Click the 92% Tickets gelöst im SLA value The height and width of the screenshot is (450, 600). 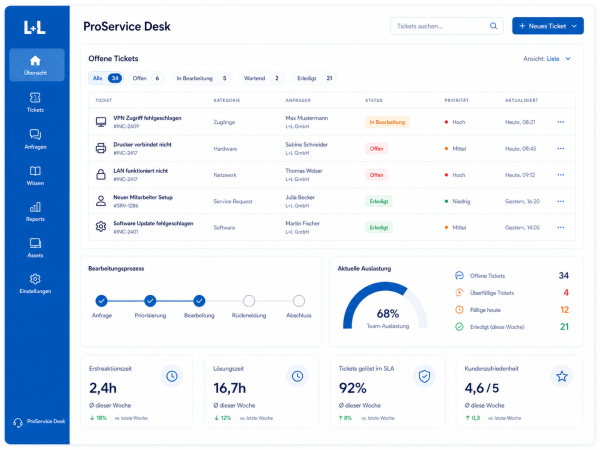pos(352,388)
